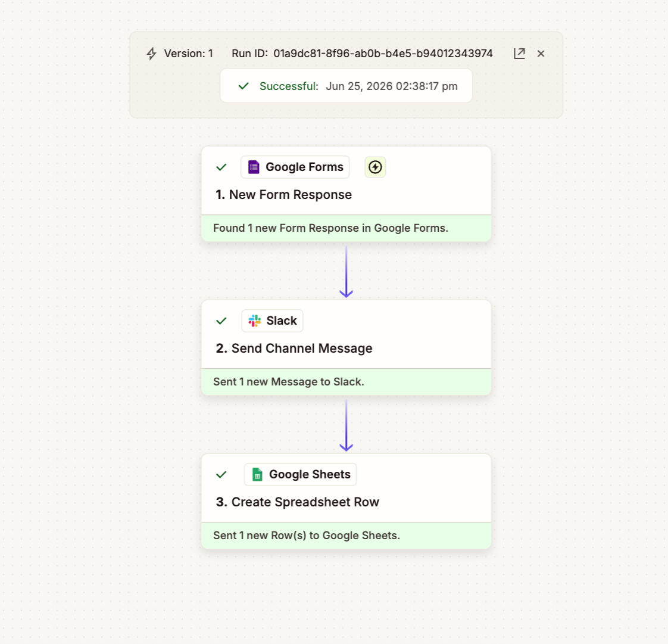Click the 'Successful:' status label

tap(289, 86)
